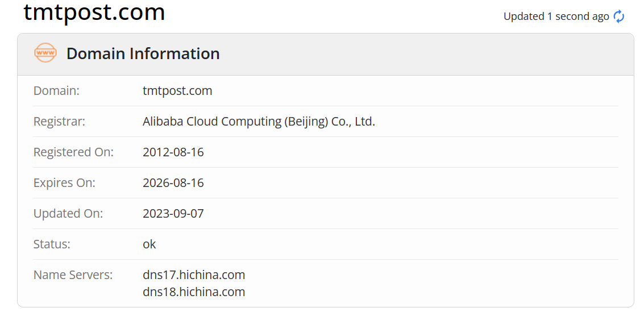Click the orange www globe icon
The height and width of the screenshot is (316, 644).
pos(45,53)
